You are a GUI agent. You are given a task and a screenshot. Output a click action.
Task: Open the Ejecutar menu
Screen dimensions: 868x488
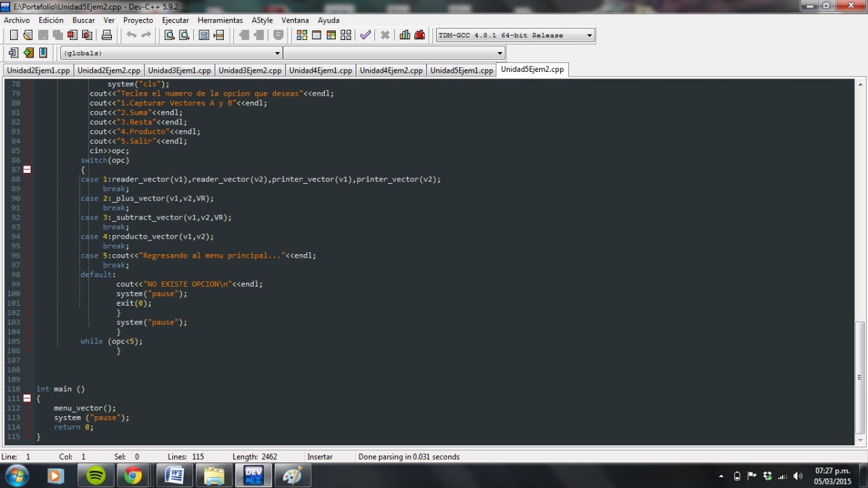(x=176, y=20)
